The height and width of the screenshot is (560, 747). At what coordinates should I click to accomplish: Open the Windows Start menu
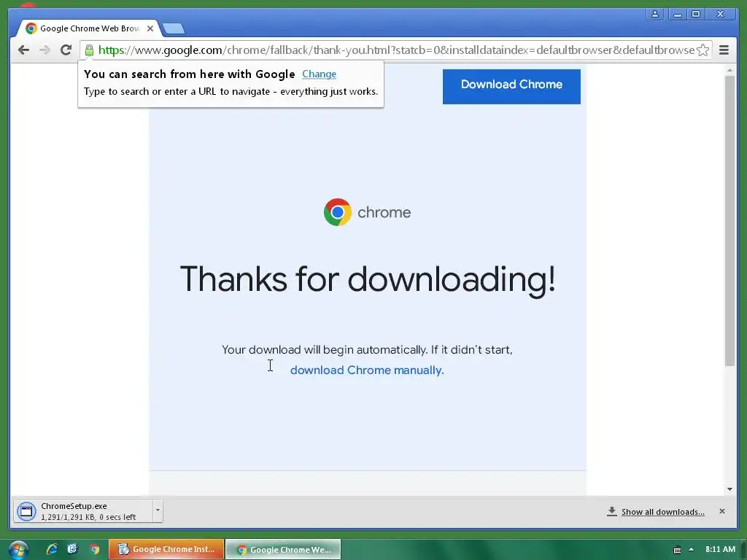pyautogui.click(x=18, y=550)
